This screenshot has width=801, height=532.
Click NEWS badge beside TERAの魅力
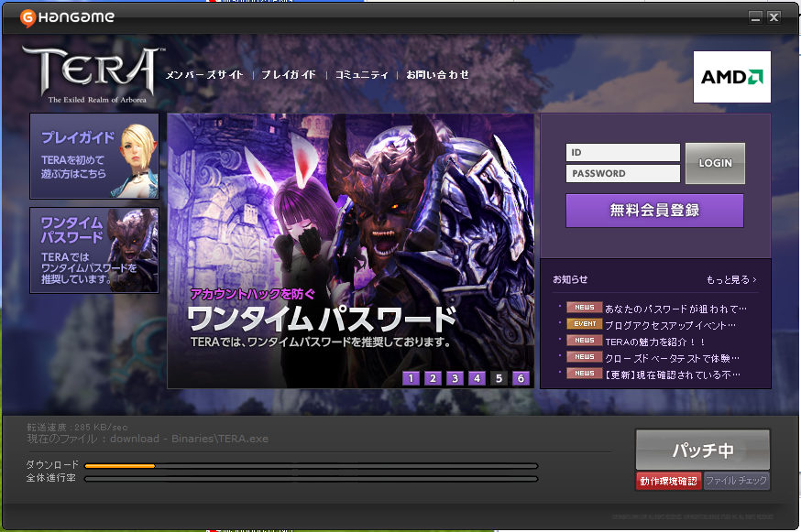[x=585, y=340]
